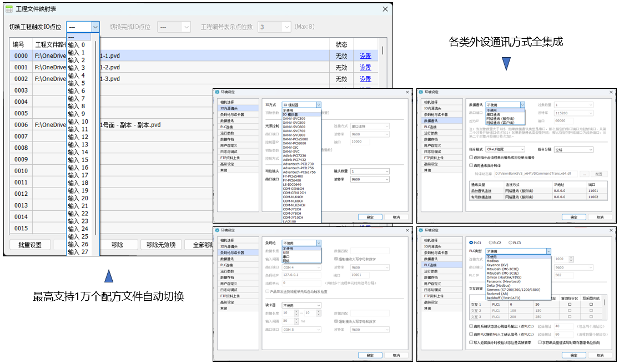The width and height of the screenshot is (619, 364).
Task: Pick Siemens (S7-200/300/1200/1500) from PLC type list
Action: click(x=512, y=290)
